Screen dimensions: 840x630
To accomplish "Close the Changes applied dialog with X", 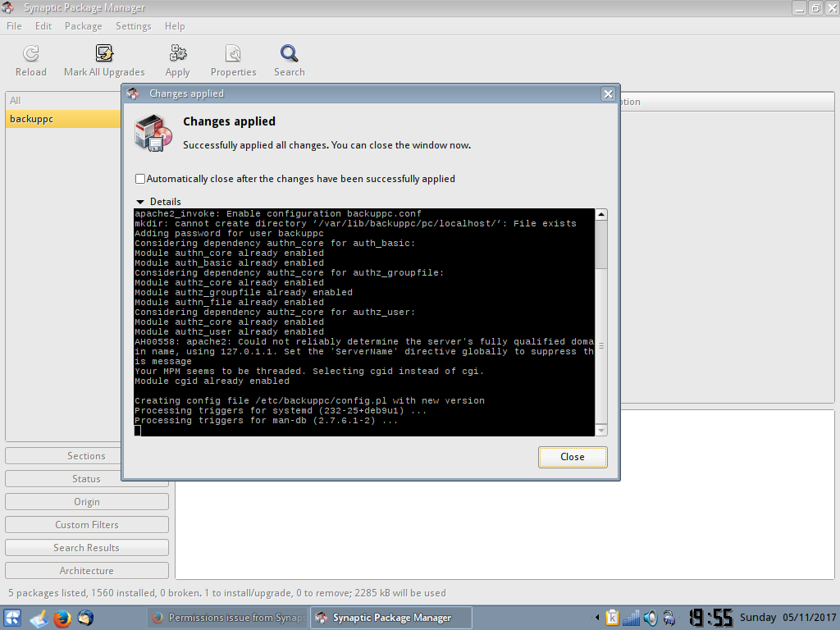I will pos(608,94).
